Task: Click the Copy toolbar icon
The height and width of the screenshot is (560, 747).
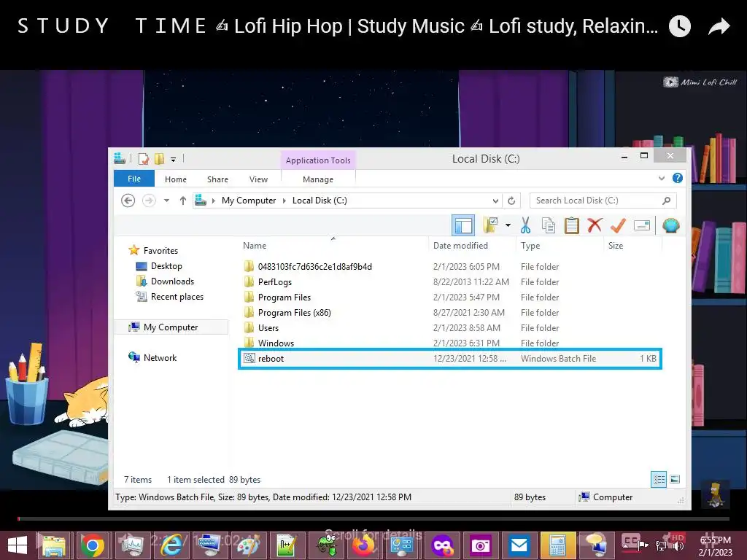Action: pos(549,225)
